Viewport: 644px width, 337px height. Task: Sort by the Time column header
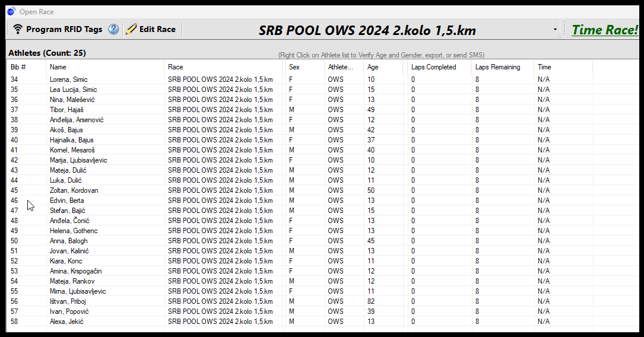(x=544, y=67)
